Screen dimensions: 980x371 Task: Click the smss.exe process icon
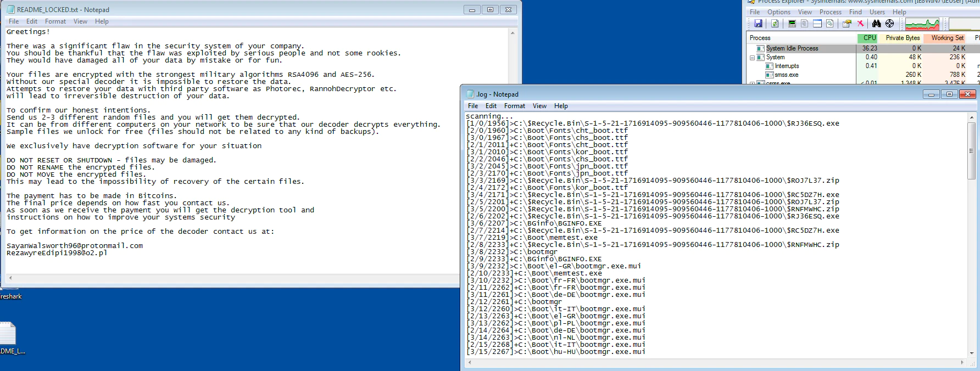click(x=769, y=75)
